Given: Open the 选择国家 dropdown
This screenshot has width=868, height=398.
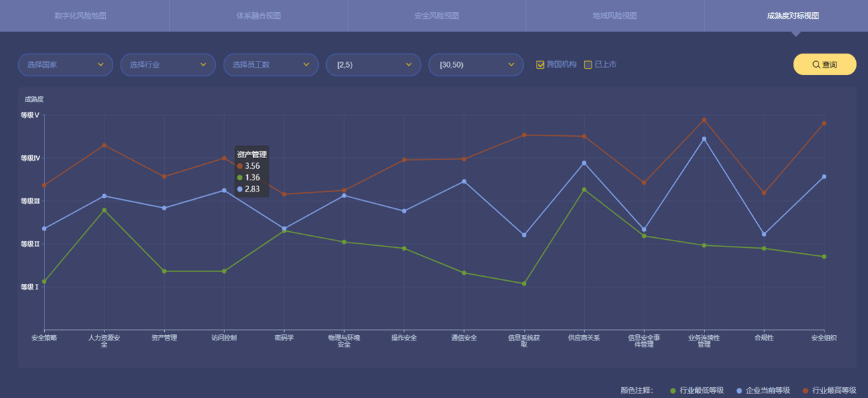Looking at the screenshot, I should pyautogui.click(x=65, y=65).
